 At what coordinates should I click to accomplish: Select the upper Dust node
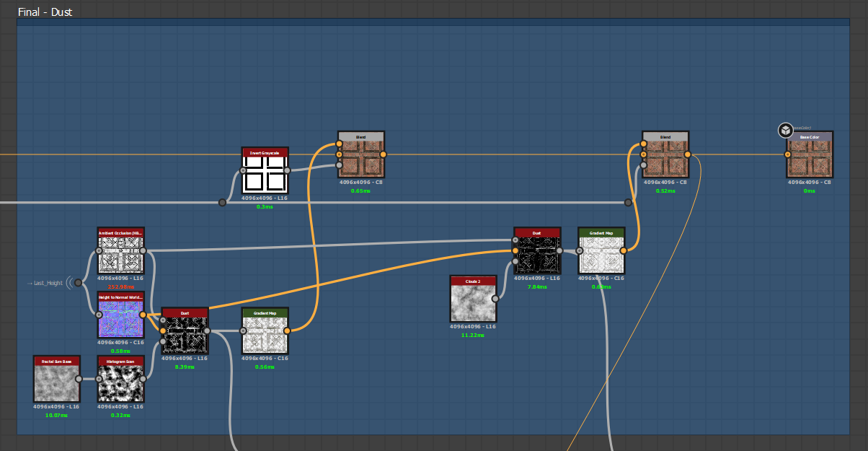point(537,253)
